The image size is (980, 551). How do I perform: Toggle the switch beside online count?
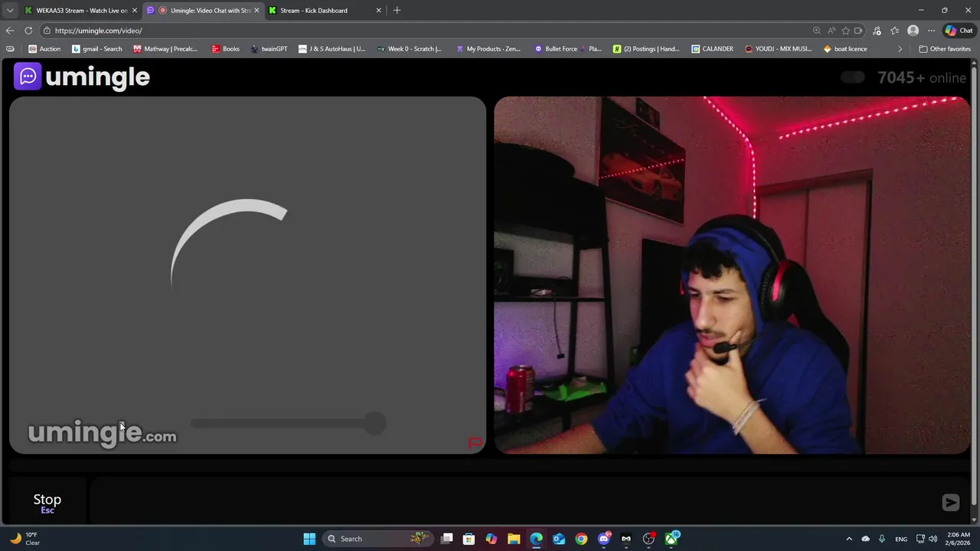(x=852, y=77)
